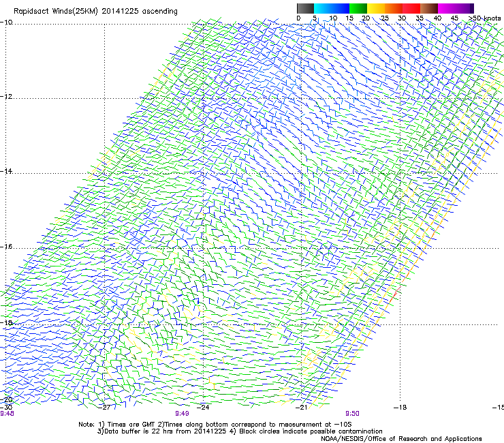The width and height of the screenshot is (504, 443).
Task: Click the -30 longitude axis label
Action: coord(6,407)
